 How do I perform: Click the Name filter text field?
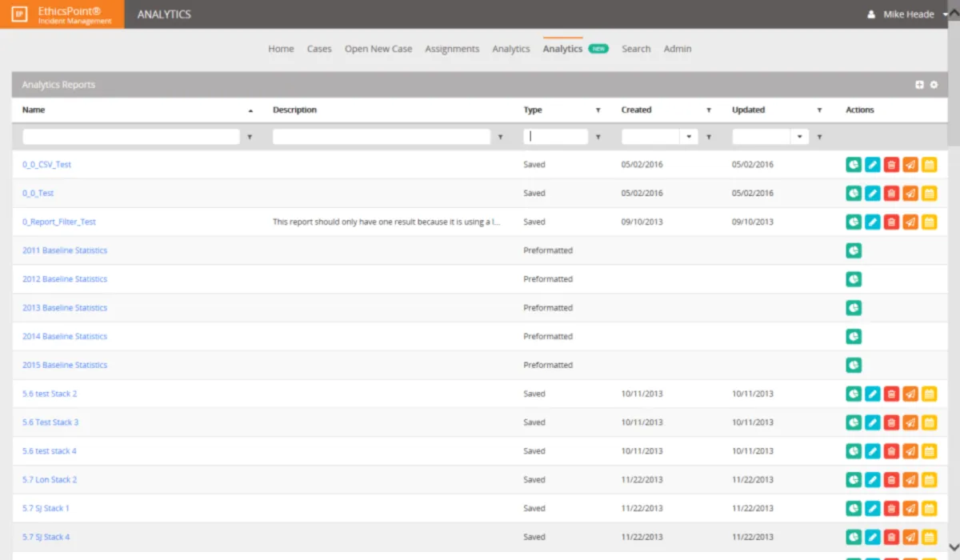tap(131, 137)
